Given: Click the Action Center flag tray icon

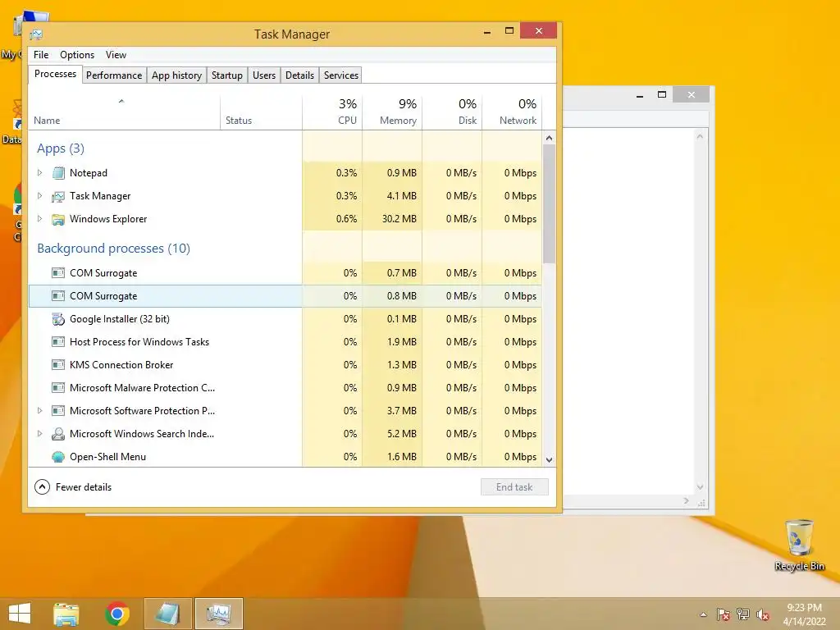Looking at the screenshot, I should click(x=724, y=614).
